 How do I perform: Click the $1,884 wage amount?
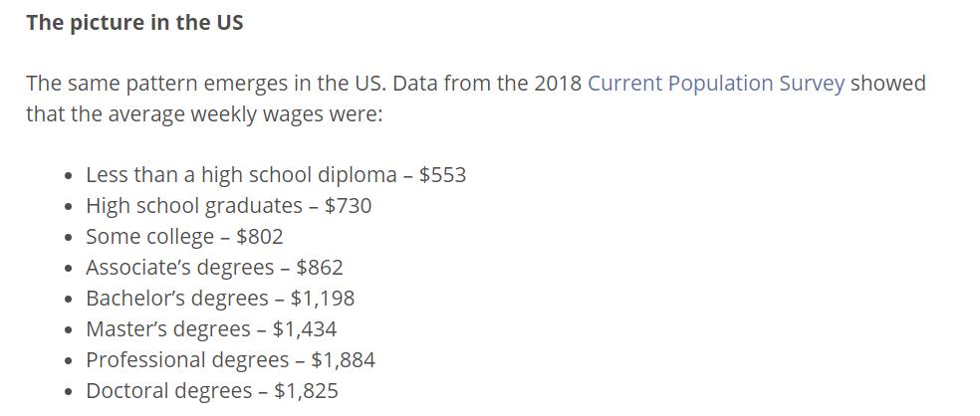[344, 360]
